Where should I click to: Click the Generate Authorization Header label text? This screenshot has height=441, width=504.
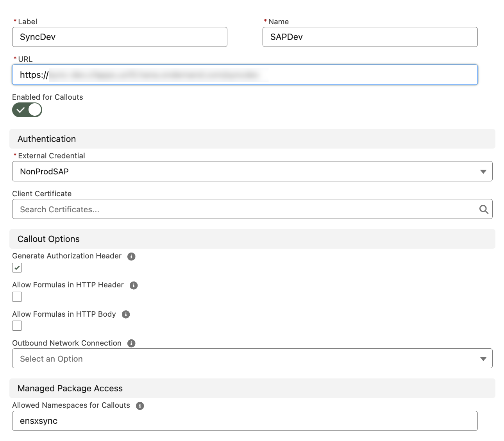[x=67, y=256]
